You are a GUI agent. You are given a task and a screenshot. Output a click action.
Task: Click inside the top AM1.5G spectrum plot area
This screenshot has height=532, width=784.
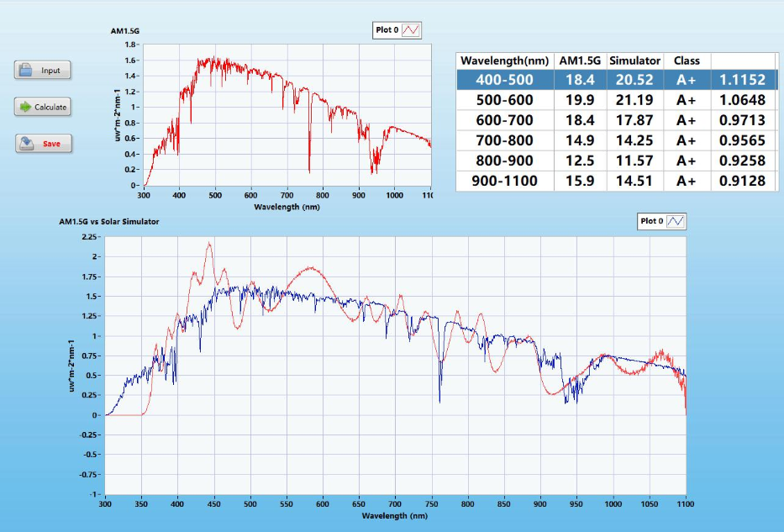click(x=287, y=115)
